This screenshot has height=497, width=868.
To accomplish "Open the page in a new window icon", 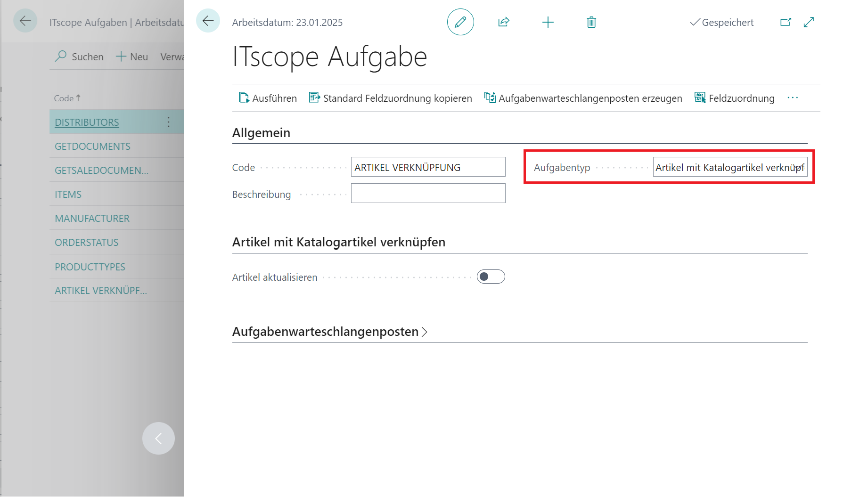I will [786, 22].
